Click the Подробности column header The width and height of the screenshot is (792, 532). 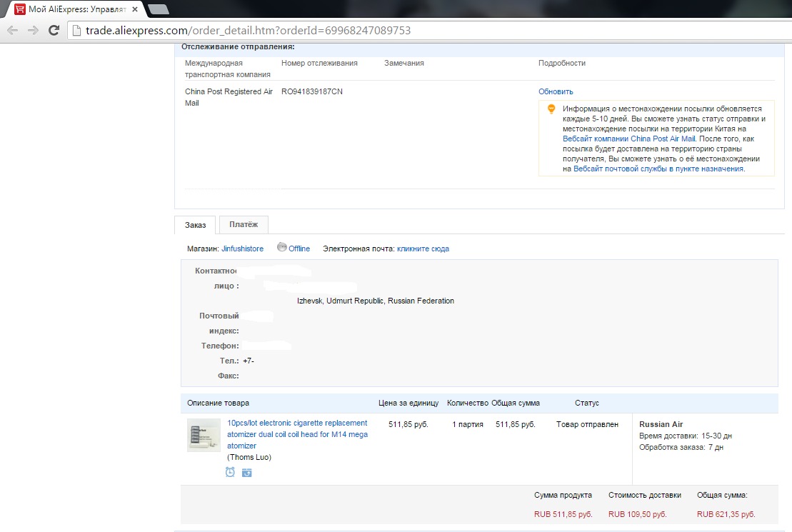[561, 63]
